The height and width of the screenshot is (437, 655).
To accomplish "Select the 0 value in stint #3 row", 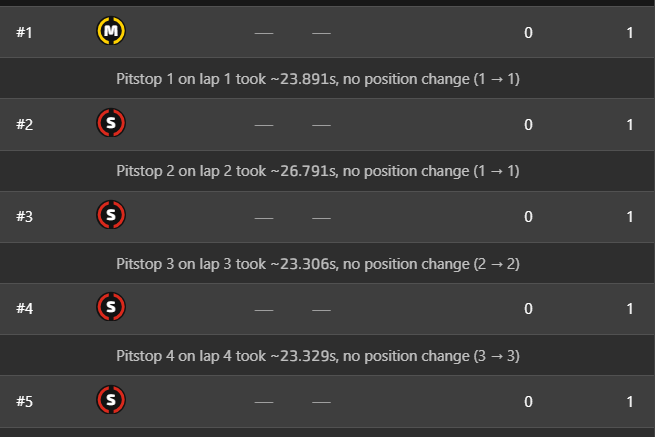I will pyautogui.click(x=528, y=216).
